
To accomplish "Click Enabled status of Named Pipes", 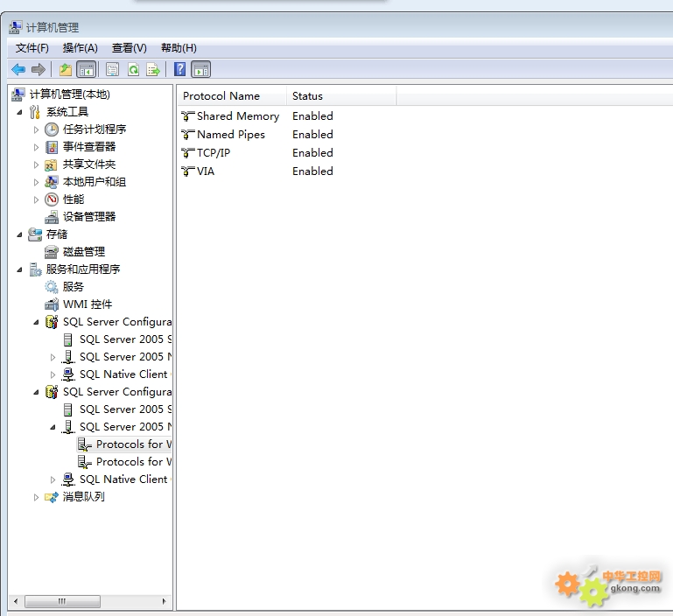I will click(312, 135).
